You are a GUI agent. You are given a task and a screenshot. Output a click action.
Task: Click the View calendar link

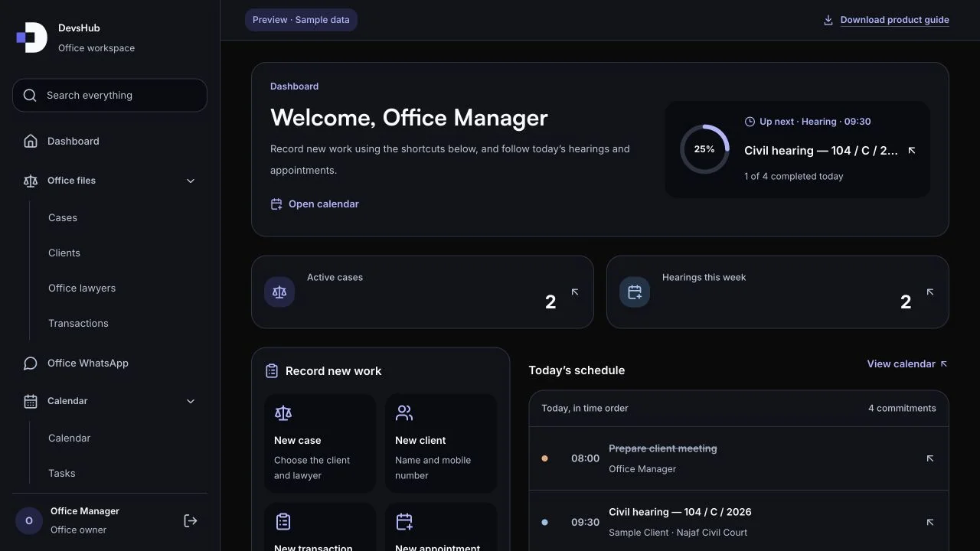[x=907, y=364]
